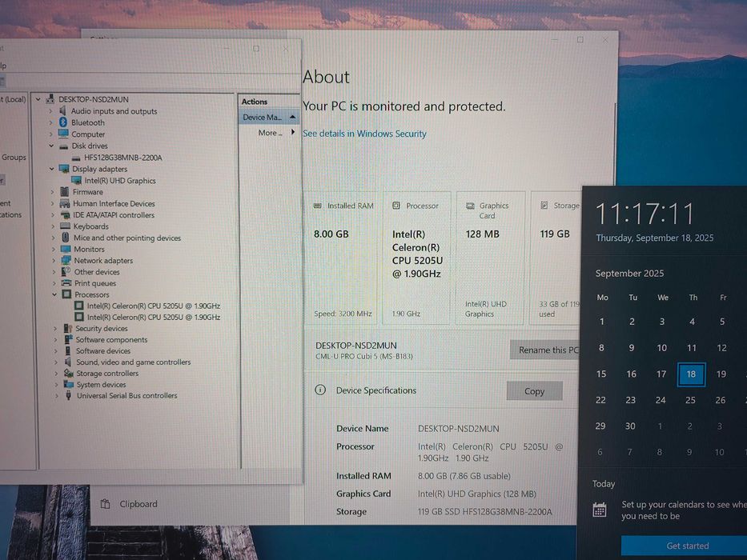Collapse the Processors node

tap(54, 294)
